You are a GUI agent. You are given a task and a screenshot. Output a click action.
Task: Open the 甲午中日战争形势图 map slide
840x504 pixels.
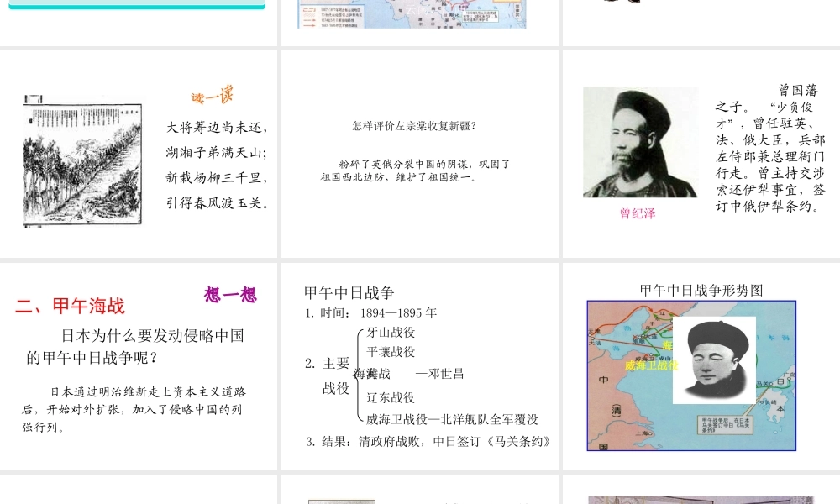click(701, 366)
